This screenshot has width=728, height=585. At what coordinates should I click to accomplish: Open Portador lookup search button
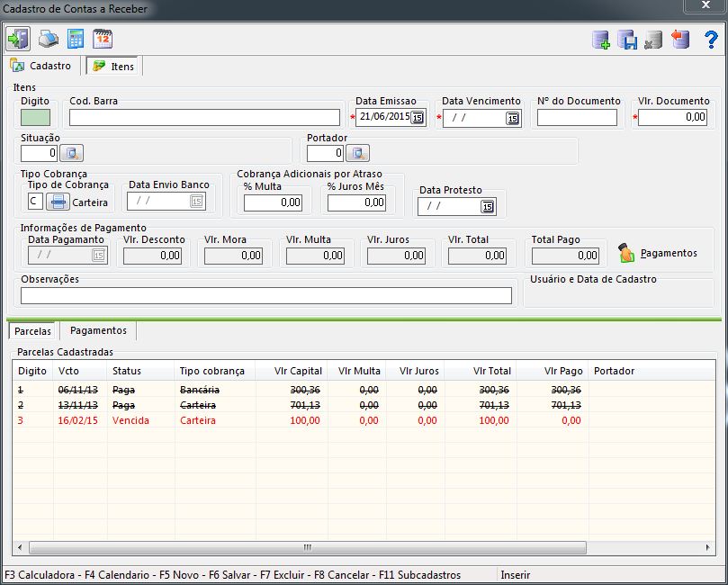point(358,154)
